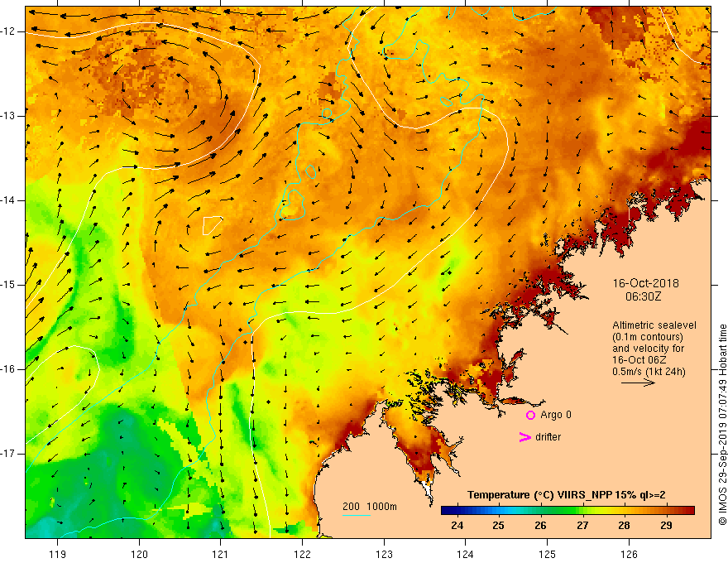
Task: Click the 26 color bar tick label
Action: pos(540,526)
